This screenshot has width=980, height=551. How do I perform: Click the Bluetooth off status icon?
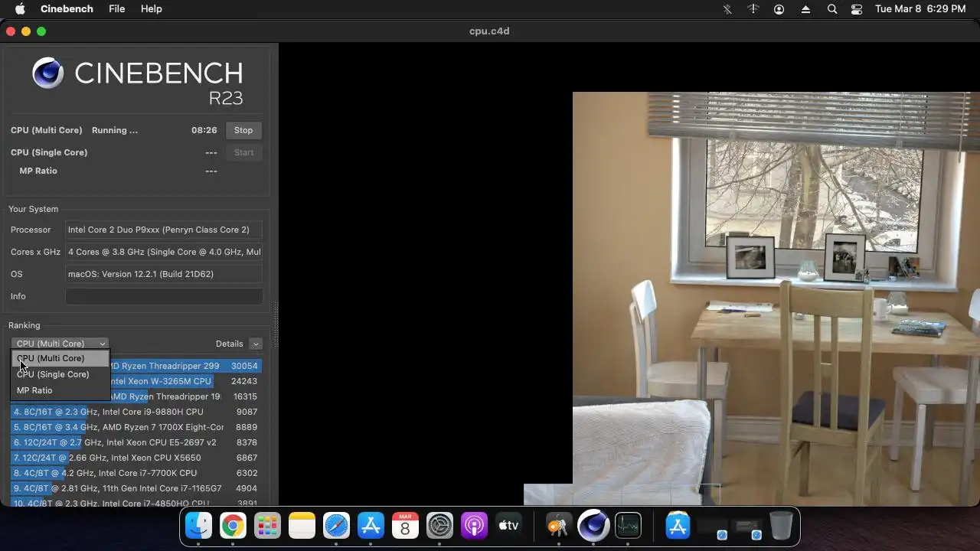tap(727, 9)
